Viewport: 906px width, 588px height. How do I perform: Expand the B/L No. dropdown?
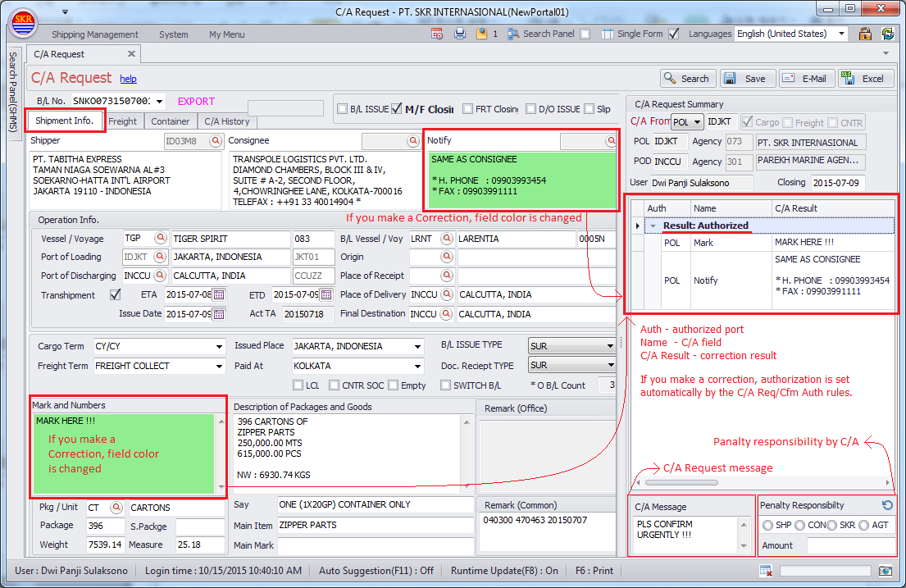(160, 101)
